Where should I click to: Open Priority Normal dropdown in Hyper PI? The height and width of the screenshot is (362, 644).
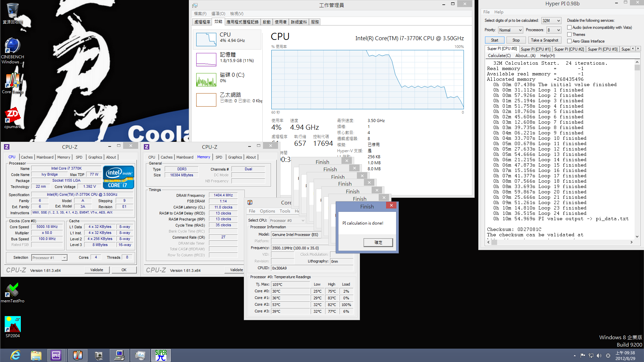(510, 30)
